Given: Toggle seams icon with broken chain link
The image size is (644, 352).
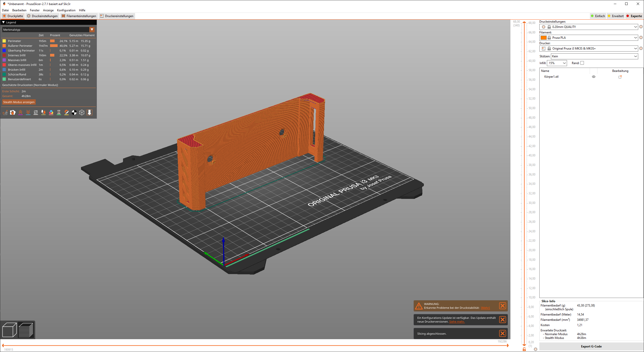Looking at the screenshot, I should (x=36, y=113).
